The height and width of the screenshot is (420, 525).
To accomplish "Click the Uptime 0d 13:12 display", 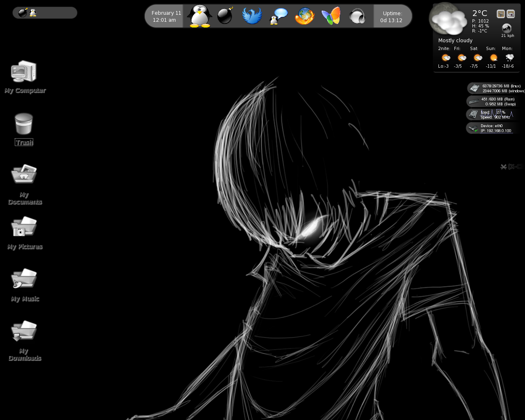I will 391,17.
